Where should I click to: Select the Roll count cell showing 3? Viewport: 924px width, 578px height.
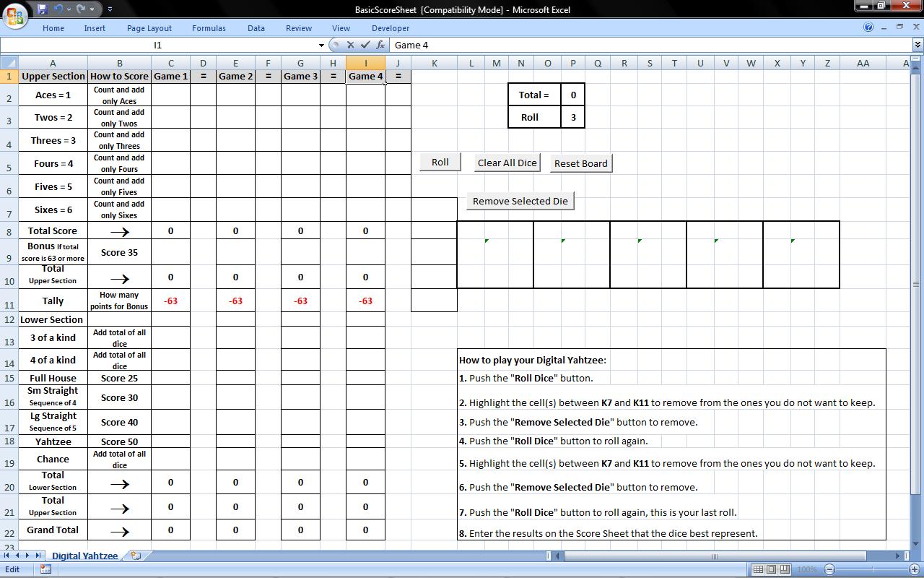[x=573, y=117]
